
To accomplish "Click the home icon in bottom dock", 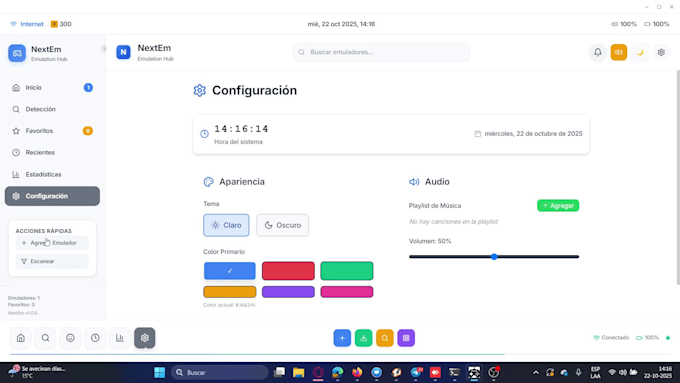I will [x=21, y=338].
